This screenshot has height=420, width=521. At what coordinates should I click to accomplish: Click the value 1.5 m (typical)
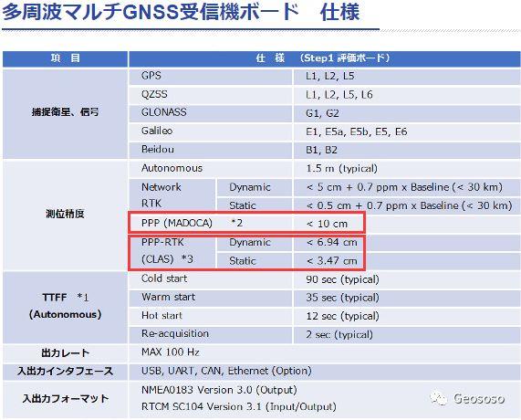[x=341, y=169]
